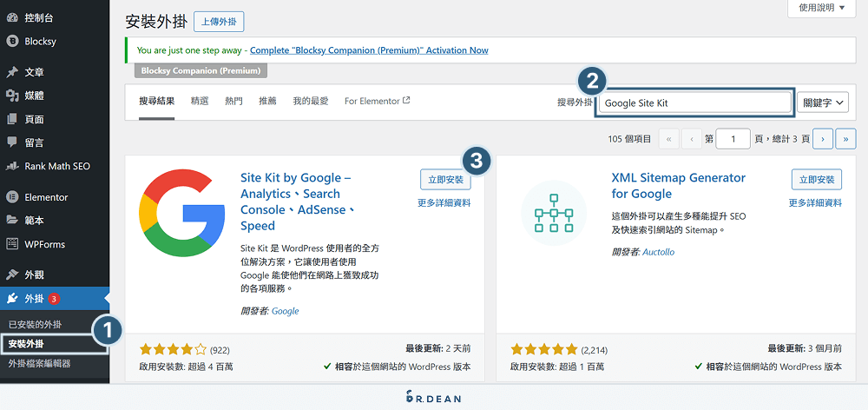Click the Rank Math SEO icon
868x410 pixels.
11,166
